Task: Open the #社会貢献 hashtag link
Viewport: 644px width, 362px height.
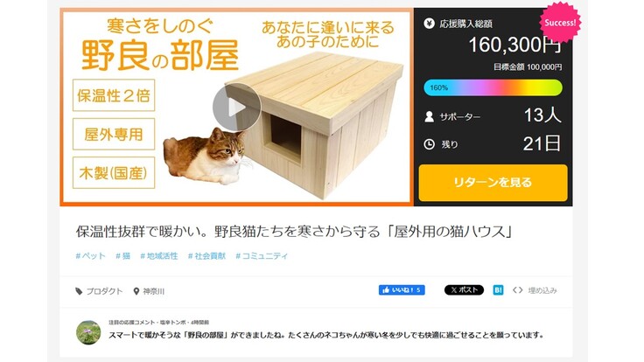Action: (x=206, y=256)
